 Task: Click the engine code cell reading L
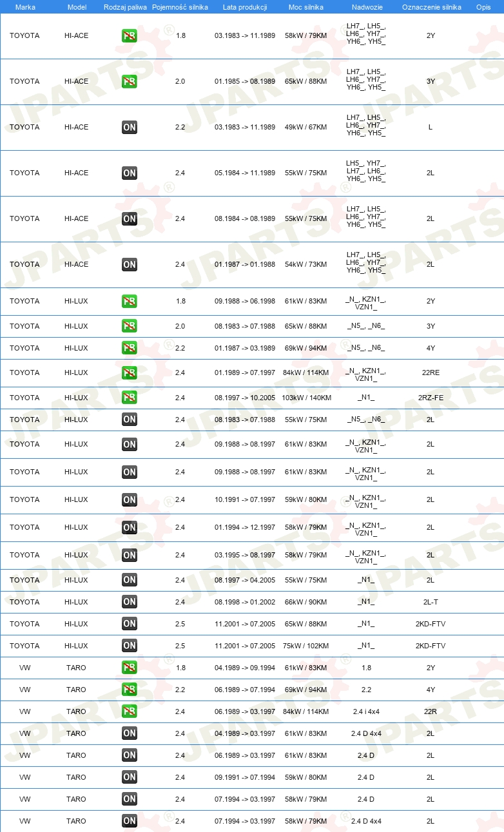(431, 128)
